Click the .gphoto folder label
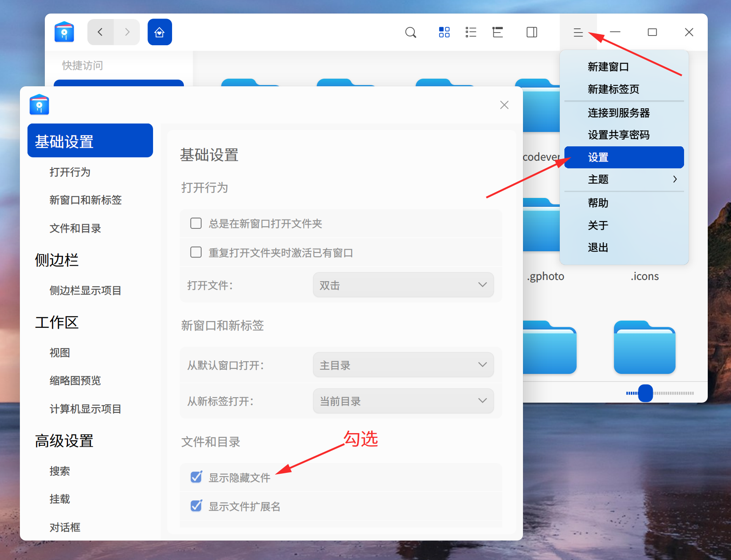 click(545, 276)
